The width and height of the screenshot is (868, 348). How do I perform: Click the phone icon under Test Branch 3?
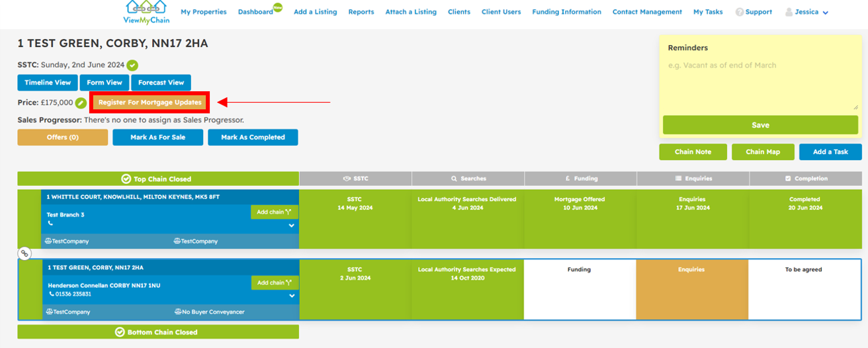point(50,224)
